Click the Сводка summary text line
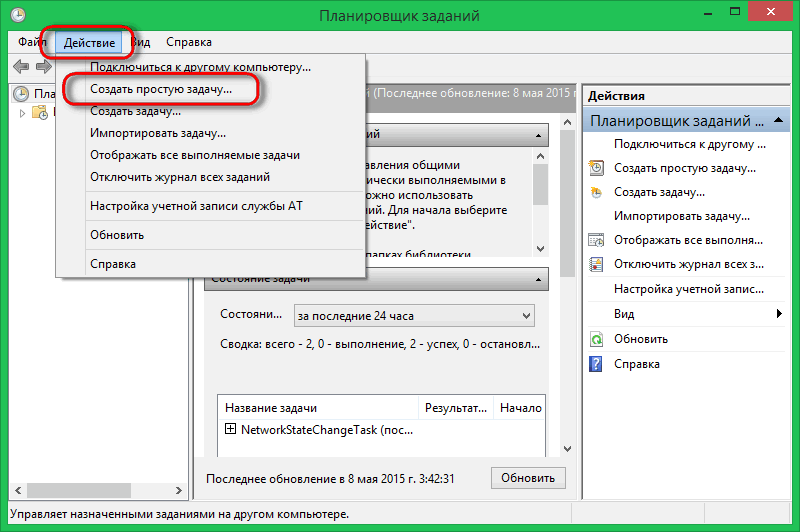Screen dimensions: 800x532 (x=380, y=344)
